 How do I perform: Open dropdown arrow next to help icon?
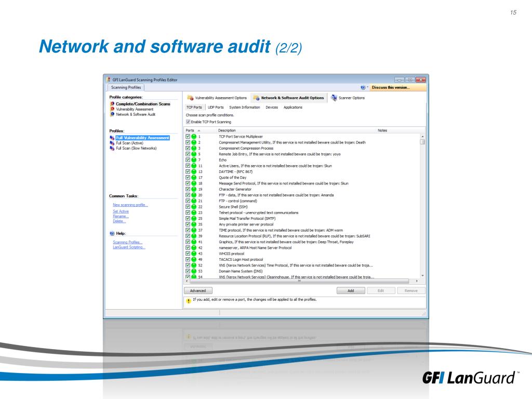[367, 87]
